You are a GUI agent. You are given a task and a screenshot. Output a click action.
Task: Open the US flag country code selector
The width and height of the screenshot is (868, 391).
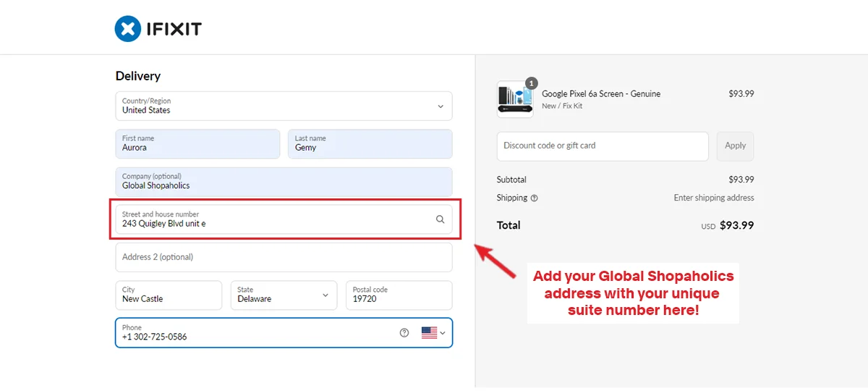tap(433, 333)
